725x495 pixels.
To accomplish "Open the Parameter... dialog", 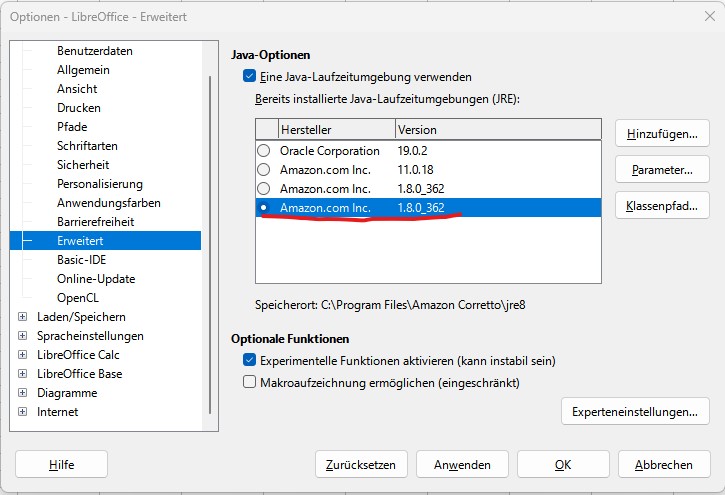I will [x=662, y=170].
